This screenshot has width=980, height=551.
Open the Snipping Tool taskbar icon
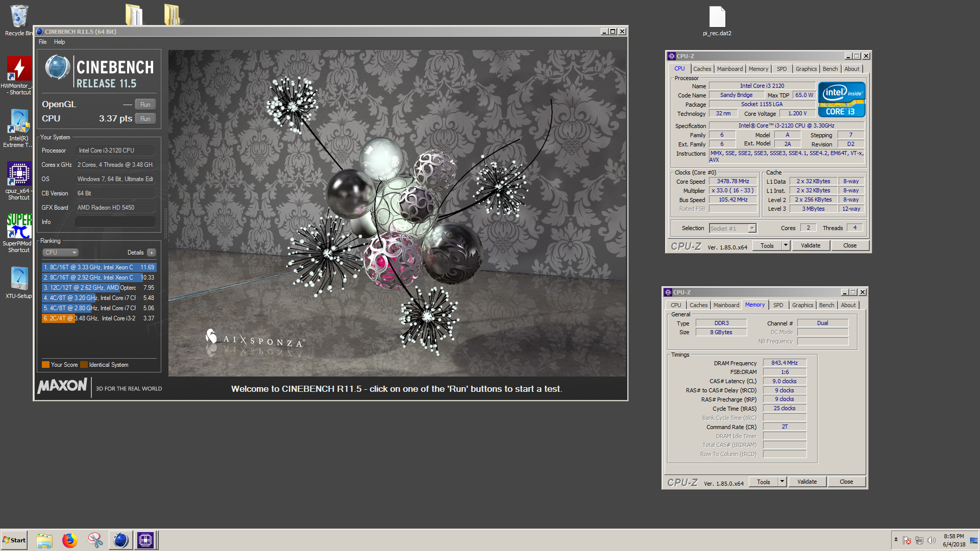pos(95,540)
